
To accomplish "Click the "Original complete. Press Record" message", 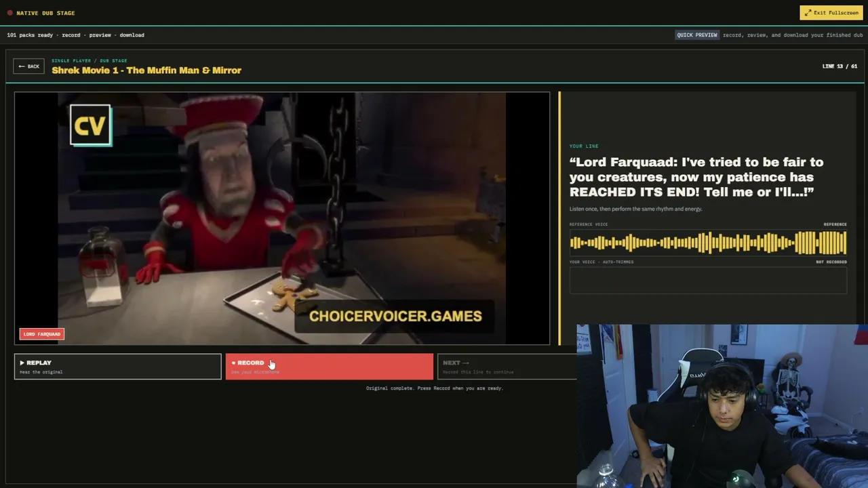I will 435,388.
